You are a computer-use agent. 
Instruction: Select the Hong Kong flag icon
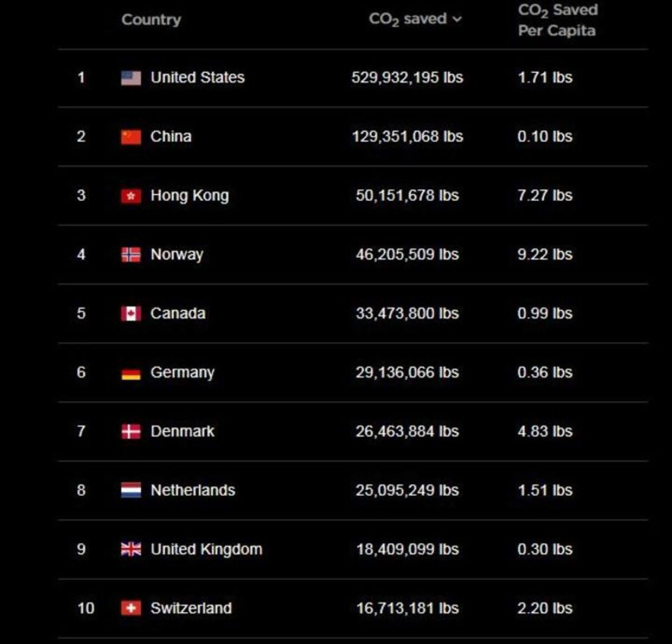click(x=131, y=196)
